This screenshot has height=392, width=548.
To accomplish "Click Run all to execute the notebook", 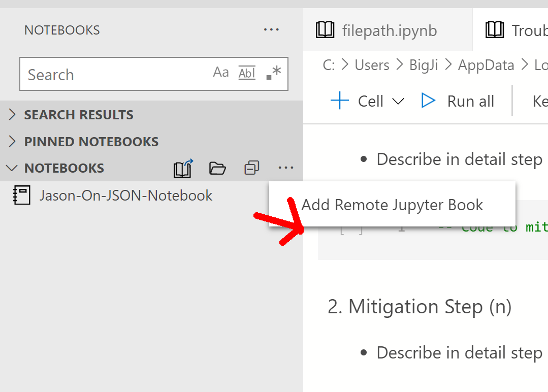I will tap(459, 101).
